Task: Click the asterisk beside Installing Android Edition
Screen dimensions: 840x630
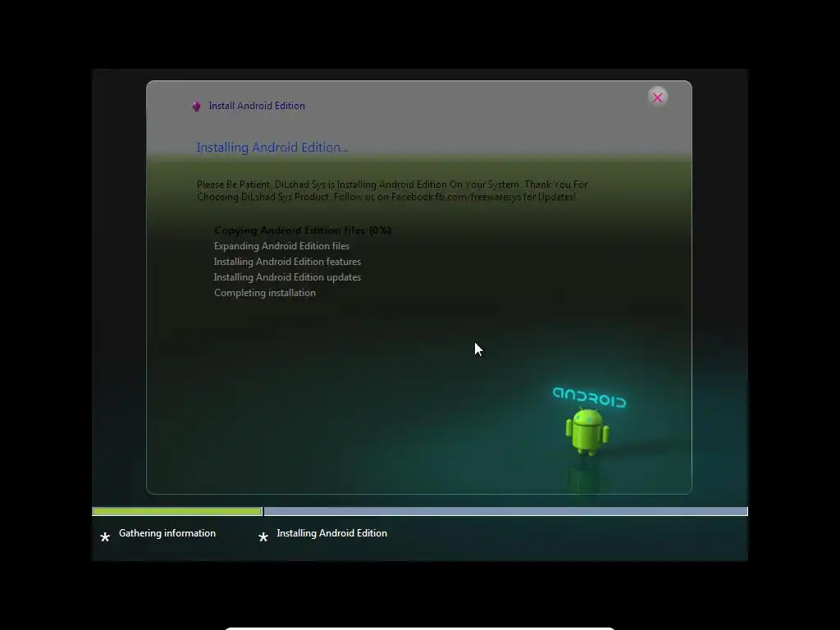Action: click(x=263, y=536)
